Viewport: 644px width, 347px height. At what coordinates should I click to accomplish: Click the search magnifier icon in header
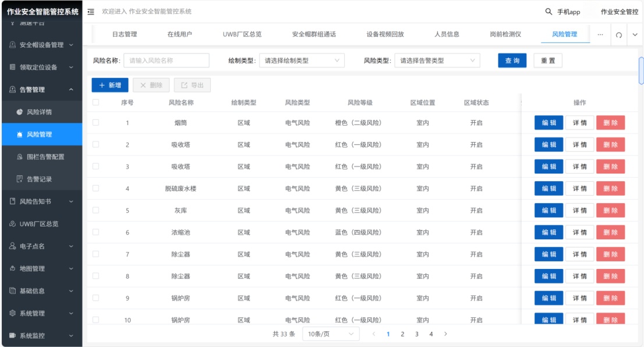point(549,12)
